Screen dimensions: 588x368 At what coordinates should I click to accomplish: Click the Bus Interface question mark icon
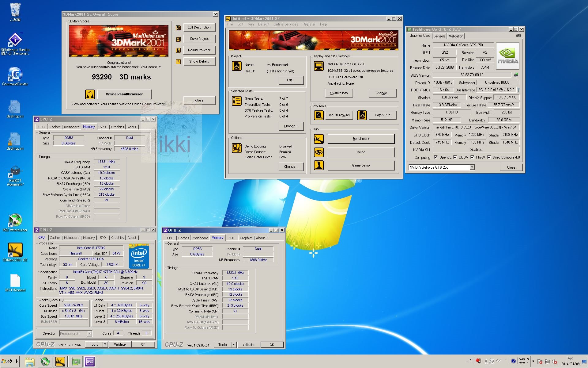(518, 90)
